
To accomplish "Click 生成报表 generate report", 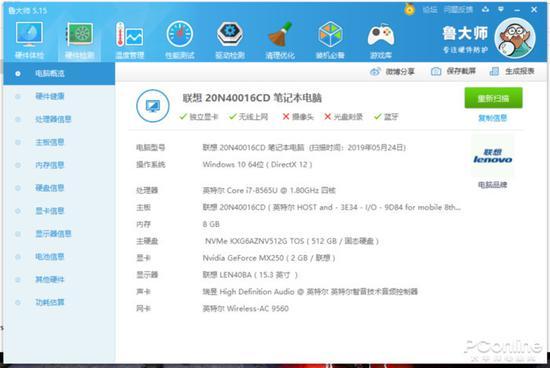I will click(512, 71).
